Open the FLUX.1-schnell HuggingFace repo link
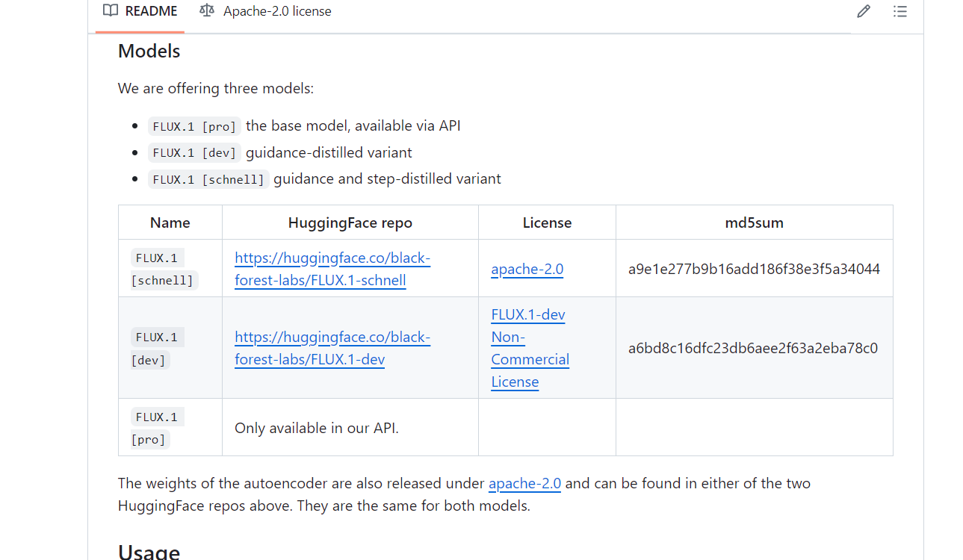This screenshot has height=560, width=963. click(332, 270)
